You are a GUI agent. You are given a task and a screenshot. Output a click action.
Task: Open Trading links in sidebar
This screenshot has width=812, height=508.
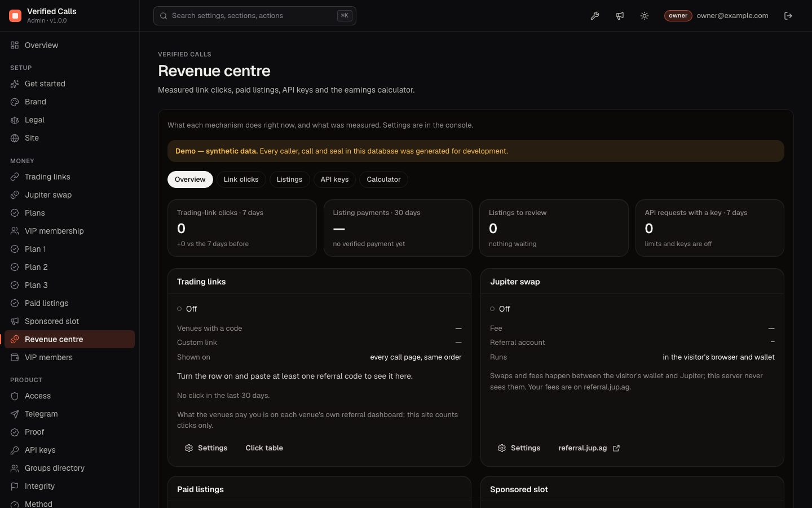70,177
